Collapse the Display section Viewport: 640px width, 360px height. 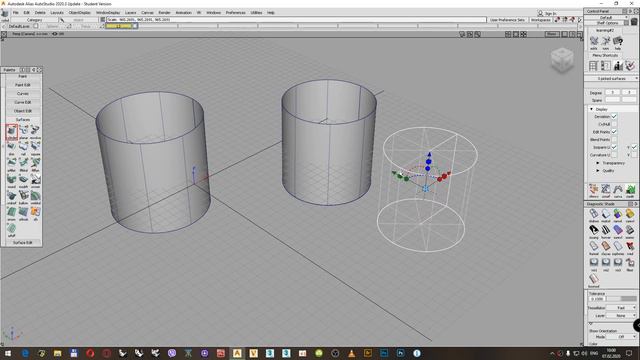click(591, 109)
